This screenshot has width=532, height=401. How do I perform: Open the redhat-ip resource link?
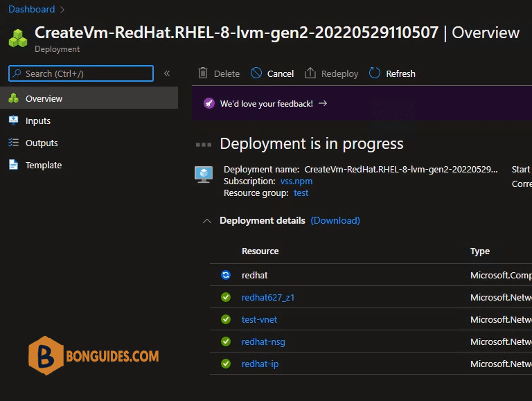[260, 364]
